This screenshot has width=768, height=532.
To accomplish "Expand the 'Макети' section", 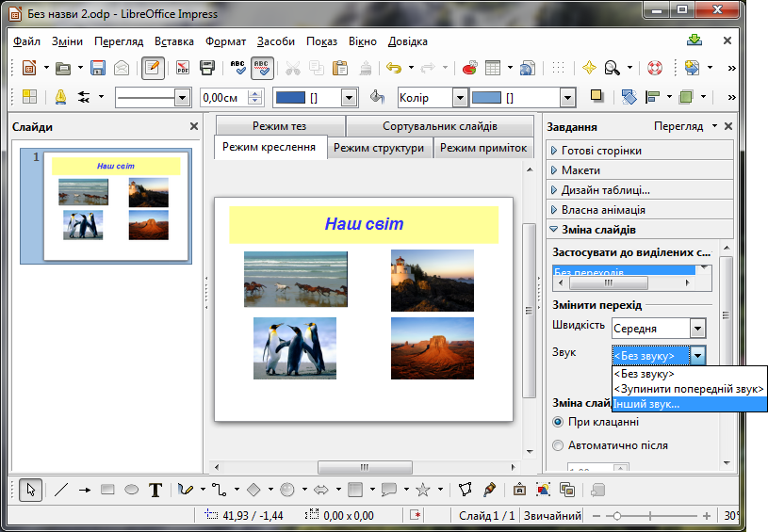I will click(640, 169).
